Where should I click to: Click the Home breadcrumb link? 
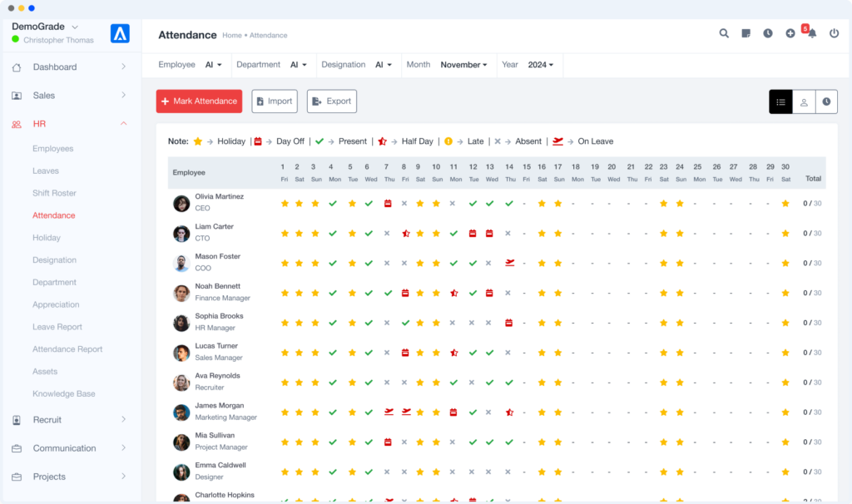(231, 36)
